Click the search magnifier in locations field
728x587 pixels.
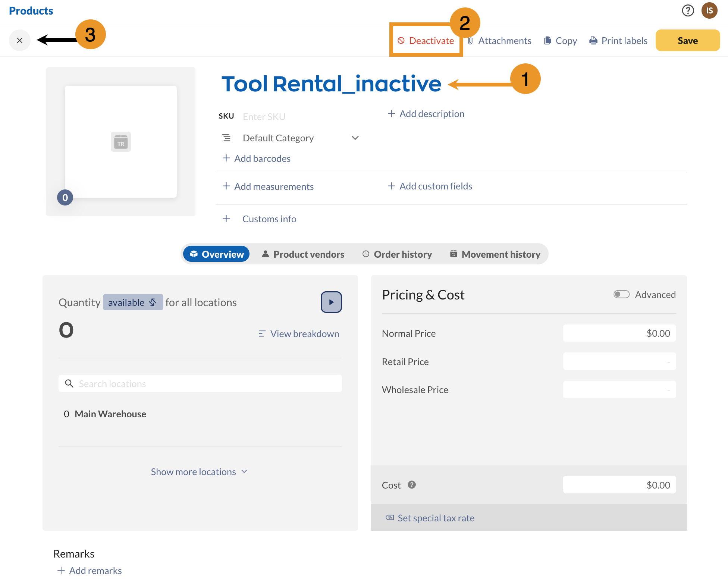pos(69,383)
